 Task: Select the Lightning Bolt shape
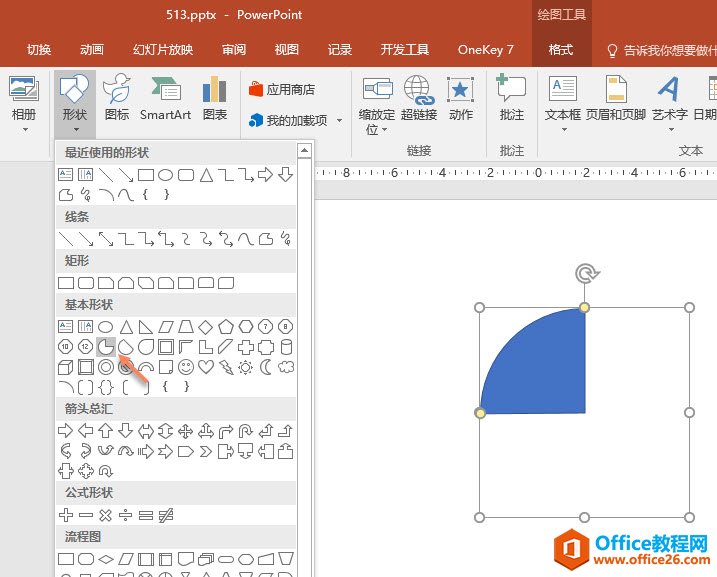(226, 367)
